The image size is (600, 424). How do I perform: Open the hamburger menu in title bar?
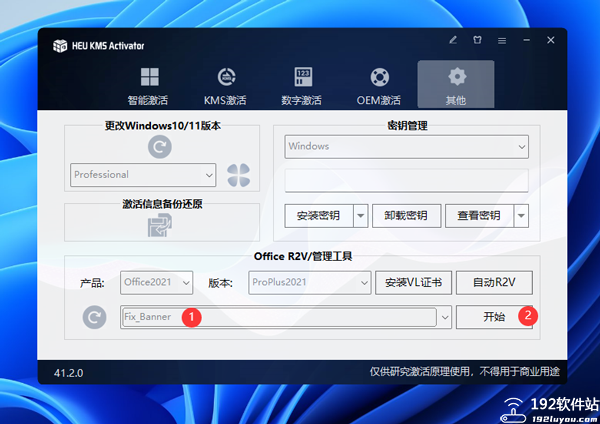point(502,41)
